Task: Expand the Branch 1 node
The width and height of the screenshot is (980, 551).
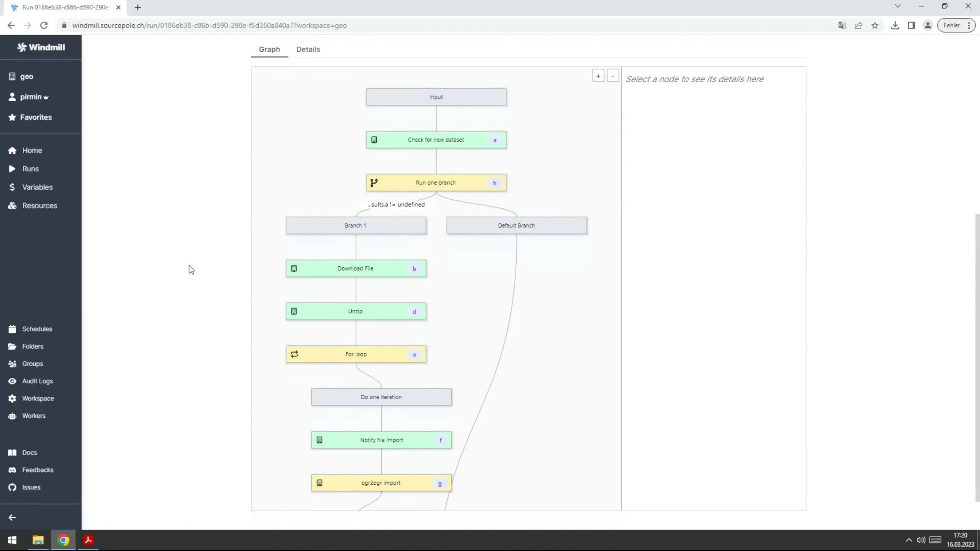Action: [356, 225]
